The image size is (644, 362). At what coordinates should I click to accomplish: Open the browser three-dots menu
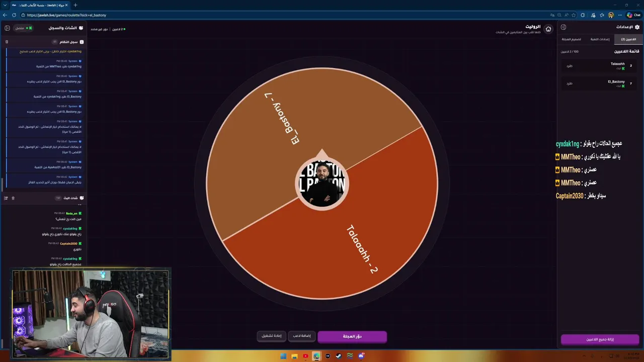pos(619,15)
